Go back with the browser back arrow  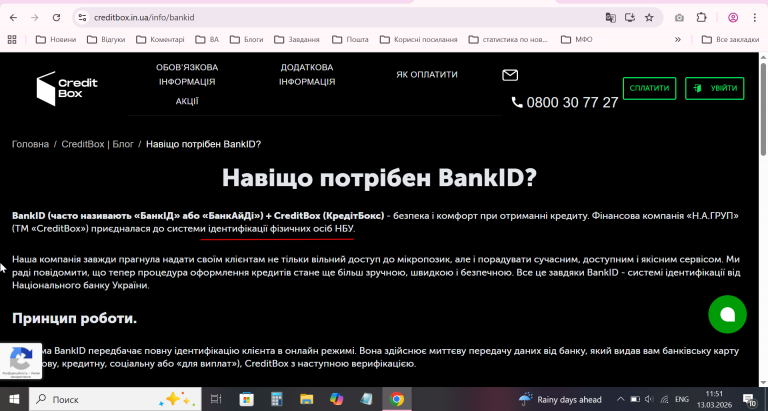[x=13, y=18]
